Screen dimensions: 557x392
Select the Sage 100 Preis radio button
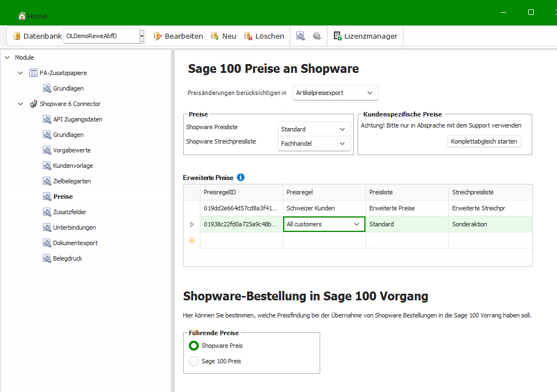(194, 361)
